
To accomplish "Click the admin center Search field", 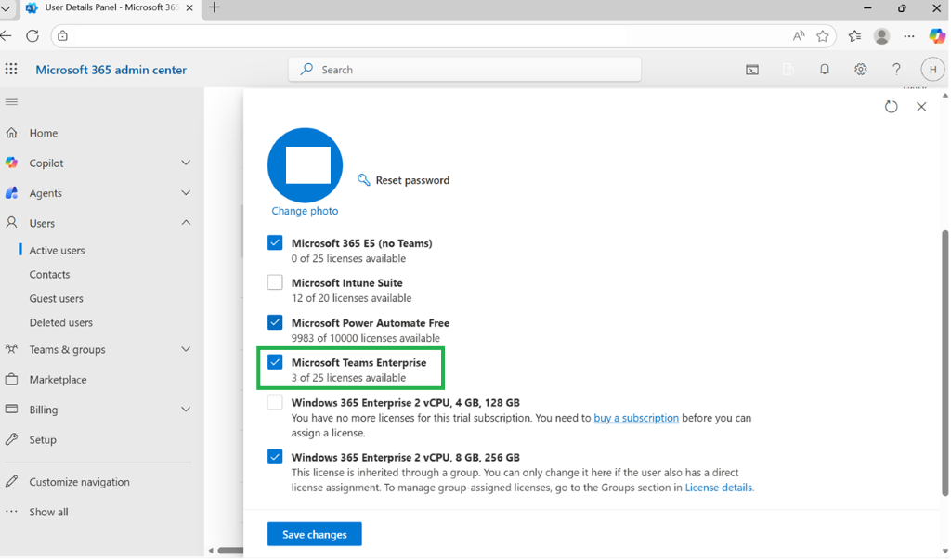I will click(x=465, y=69).
